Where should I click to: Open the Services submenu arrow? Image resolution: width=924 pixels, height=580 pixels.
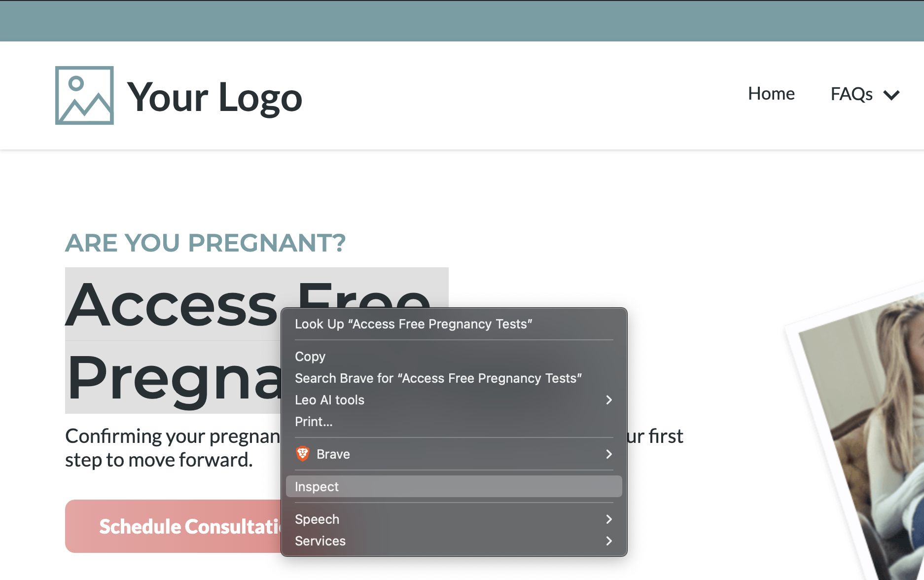[x=609, y=541]
